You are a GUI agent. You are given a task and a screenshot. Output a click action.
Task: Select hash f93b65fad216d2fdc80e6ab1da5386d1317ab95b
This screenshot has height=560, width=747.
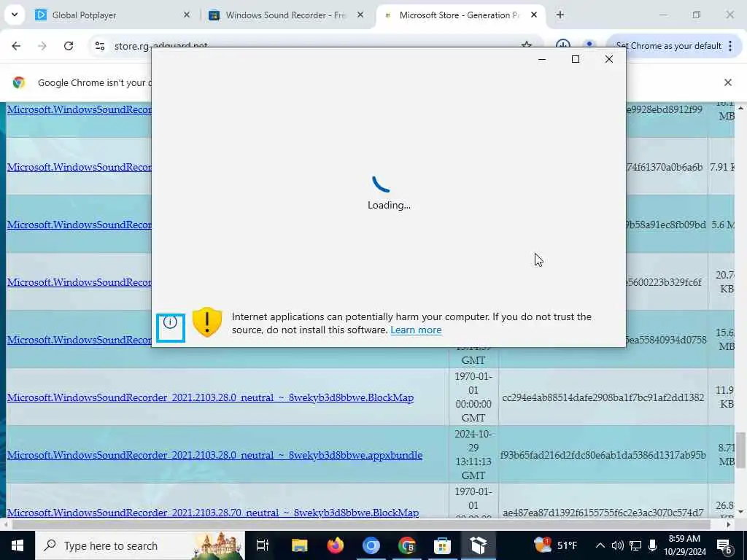tap(603, 455)
